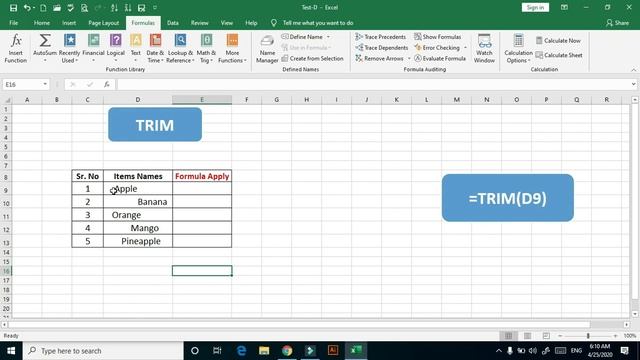
Task: Click the New blank workbook icon
Action: pyautogui.click(x=43, y=8)
